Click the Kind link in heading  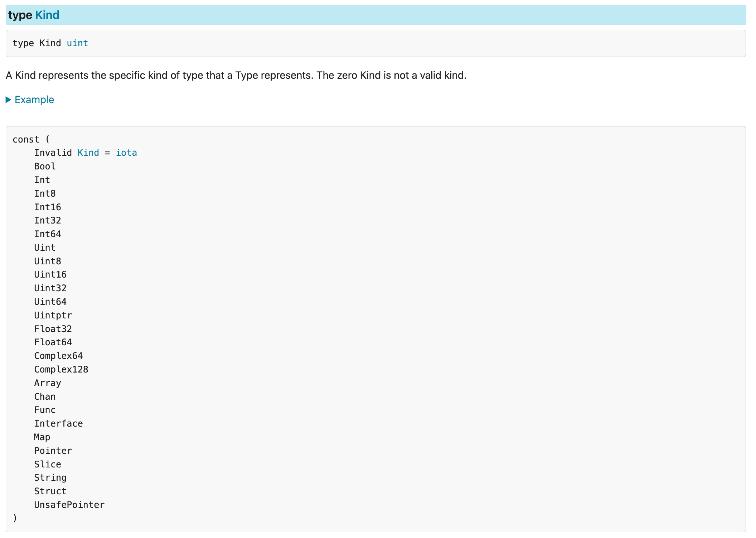pos(47,15)
